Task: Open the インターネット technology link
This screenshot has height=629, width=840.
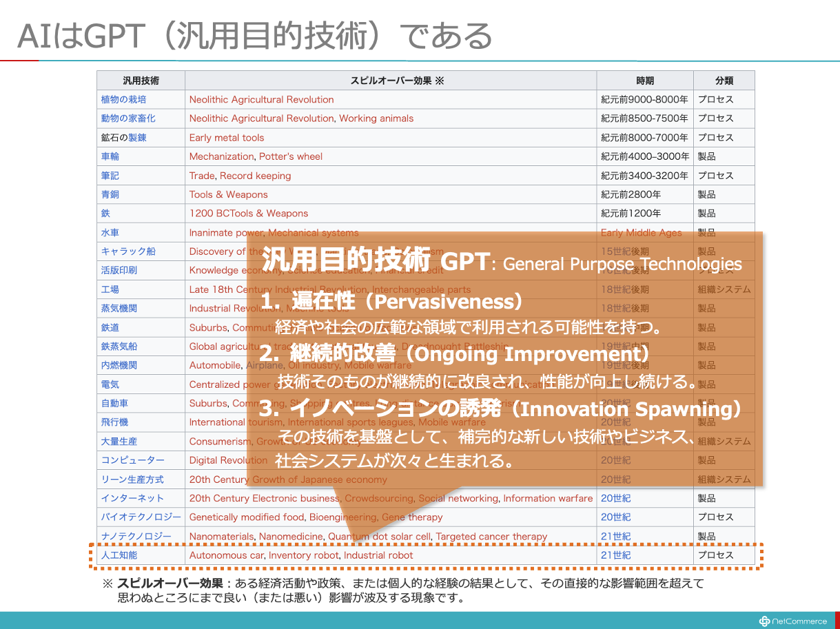Action: click(132, 498)
